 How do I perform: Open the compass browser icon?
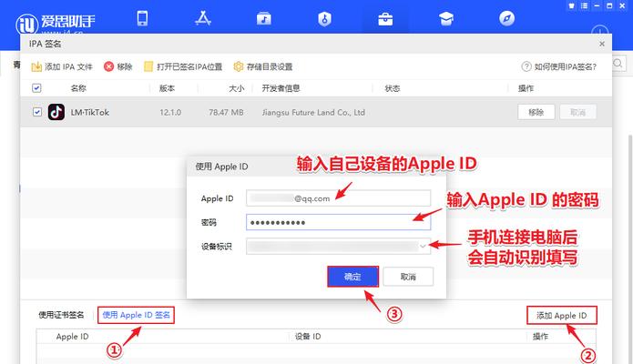[x=506, y=18]
